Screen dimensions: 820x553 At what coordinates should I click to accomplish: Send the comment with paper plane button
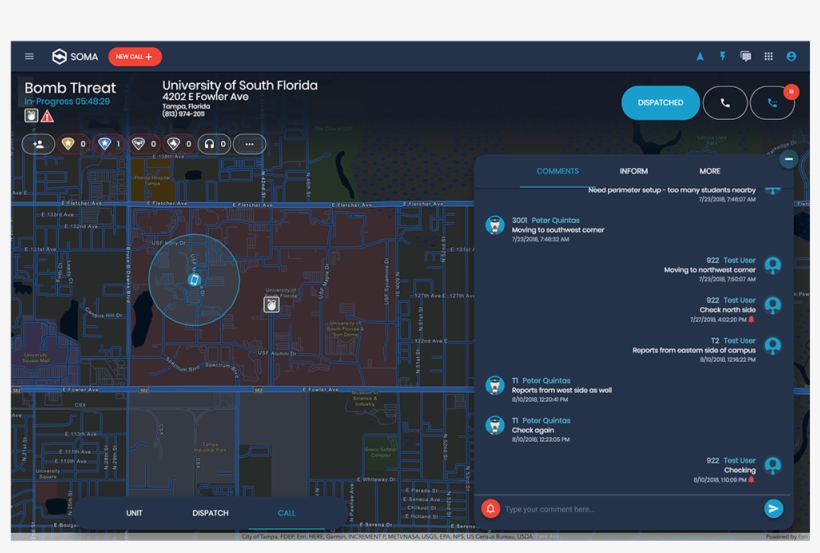(x=773, y=509)
